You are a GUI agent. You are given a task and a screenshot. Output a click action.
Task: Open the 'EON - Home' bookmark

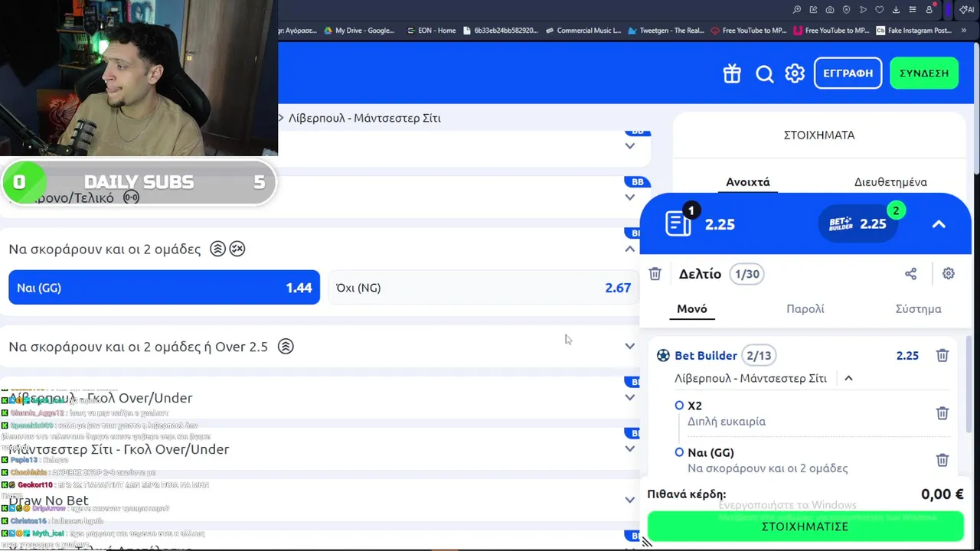pyautogui.click(x=431, y=31)
